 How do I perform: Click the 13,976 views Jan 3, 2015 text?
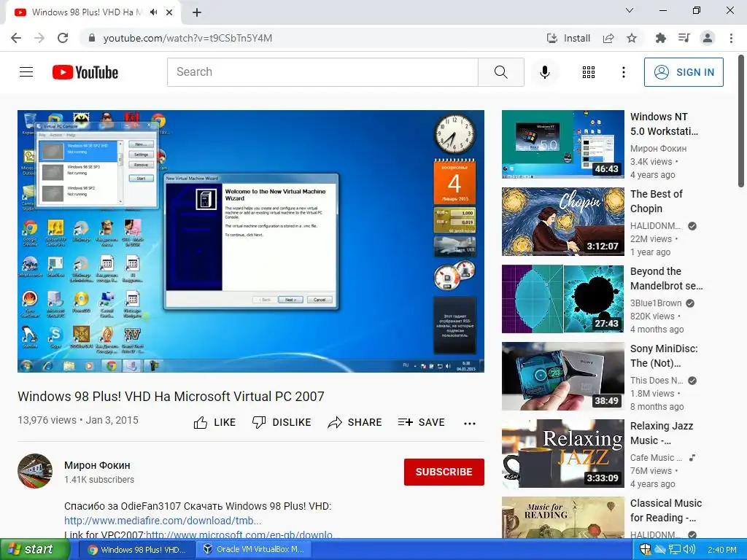[78, 421]
